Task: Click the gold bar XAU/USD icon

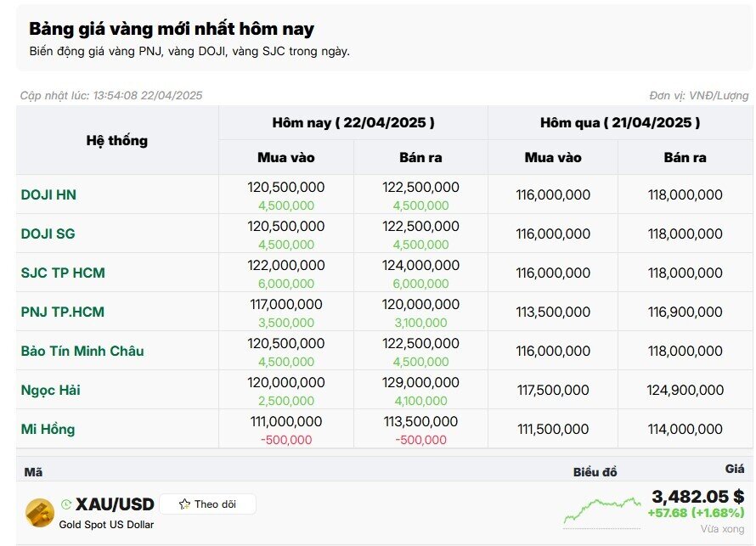Action: (x=40, y=513)
